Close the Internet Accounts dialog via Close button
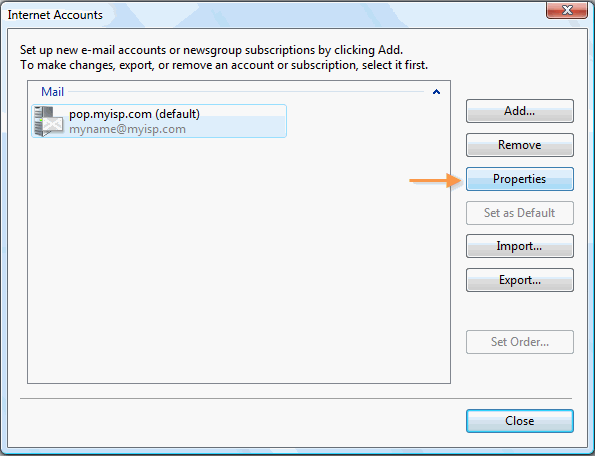The height and width of the screenshot is (456, 595). tap(519, 421)
